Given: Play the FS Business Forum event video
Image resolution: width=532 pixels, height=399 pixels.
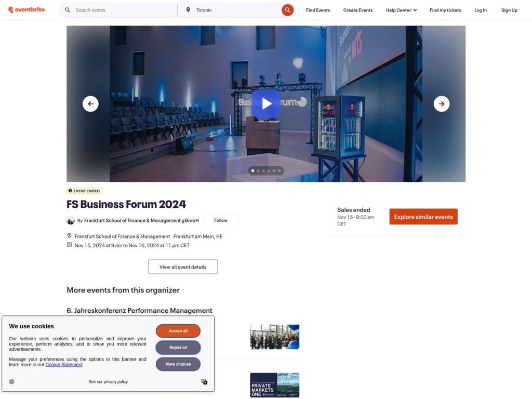Looking at the screenshot, I should click(266, 103).
